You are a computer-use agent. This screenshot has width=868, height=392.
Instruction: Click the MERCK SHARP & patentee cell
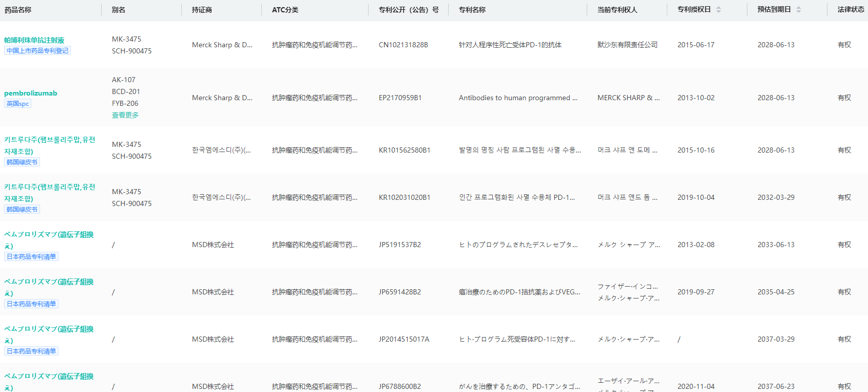click(629, 98)
